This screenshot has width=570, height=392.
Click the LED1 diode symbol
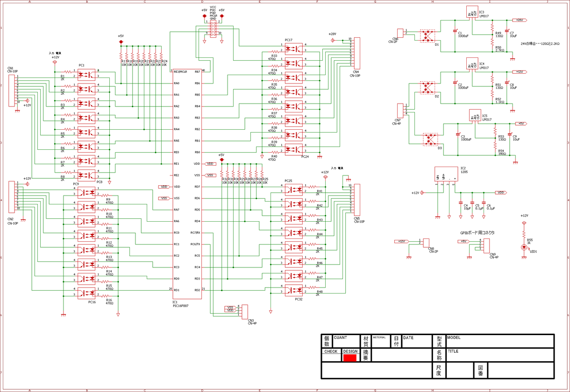click(524, 246)
